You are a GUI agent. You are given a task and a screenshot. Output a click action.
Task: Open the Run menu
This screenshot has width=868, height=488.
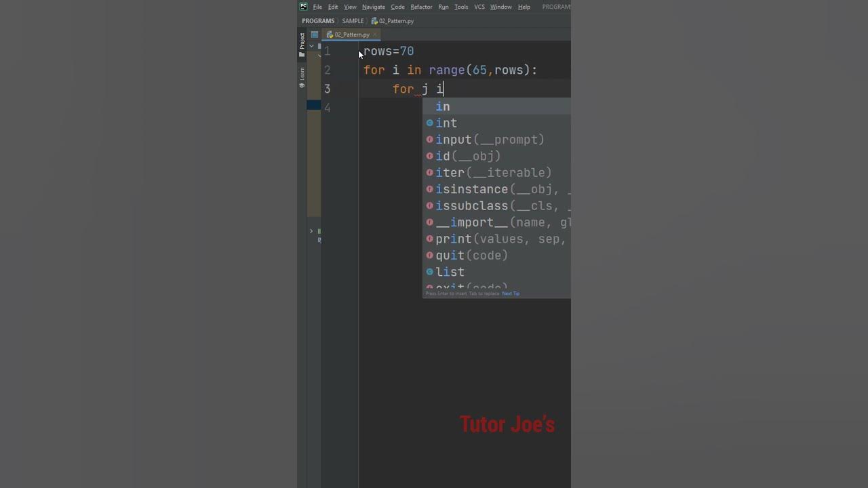coord(443,7)
